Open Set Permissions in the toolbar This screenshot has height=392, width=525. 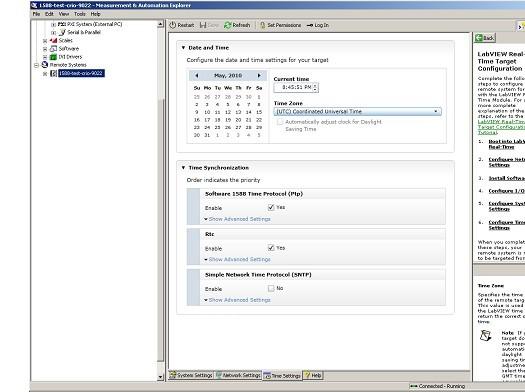coord(281,25)
